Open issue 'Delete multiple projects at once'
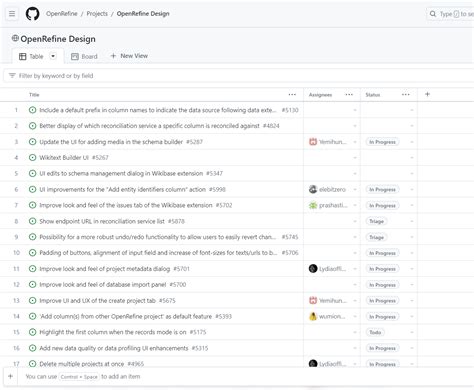 [x=82, y=364]
